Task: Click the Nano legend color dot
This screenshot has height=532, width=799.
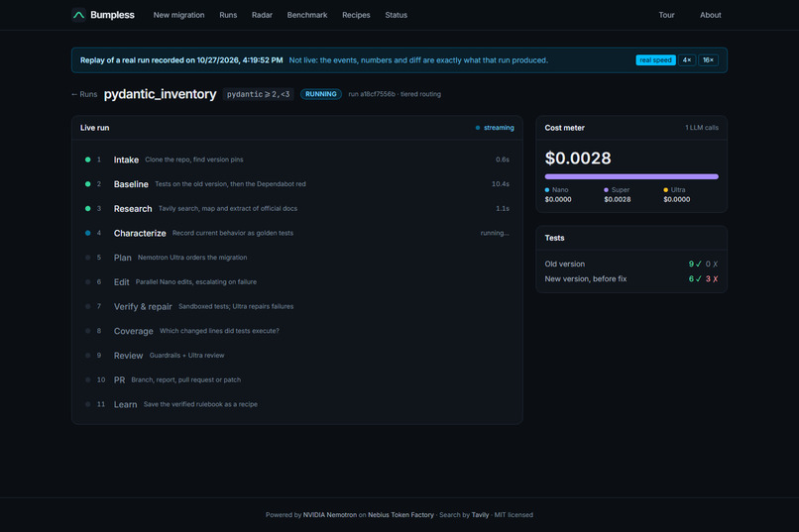Action: click(x=547, y=190)
